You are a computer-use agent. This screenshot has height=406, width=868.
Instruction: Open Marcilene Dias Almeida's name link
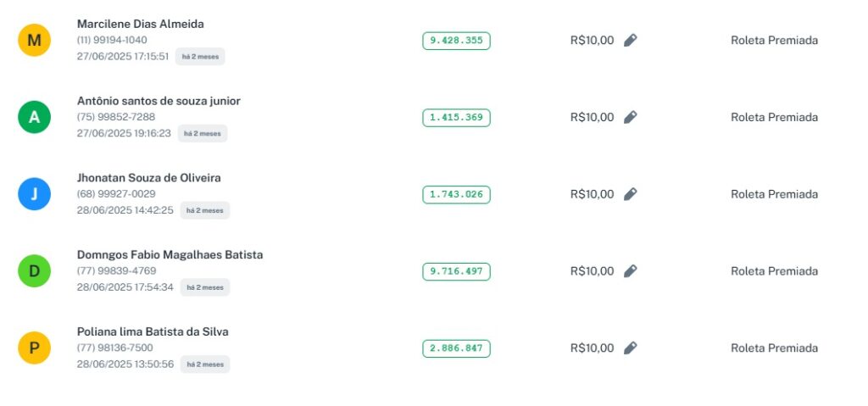point(140,24)
